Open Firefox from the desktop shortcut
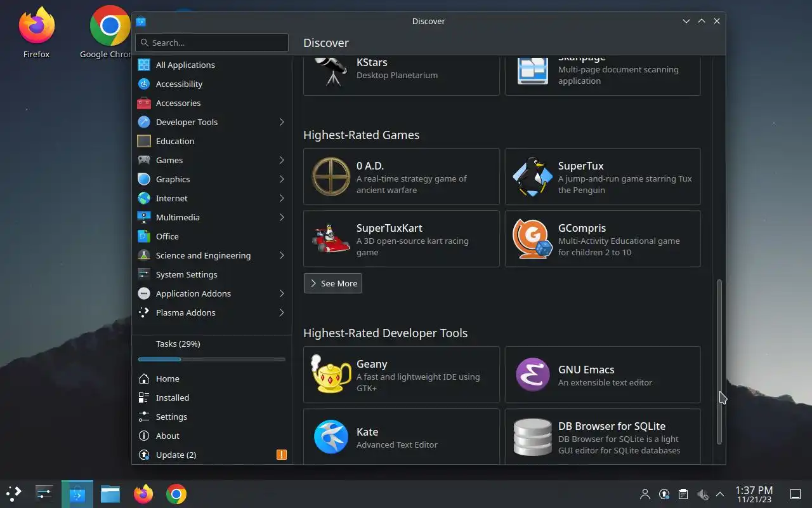 tap(36, 32)
